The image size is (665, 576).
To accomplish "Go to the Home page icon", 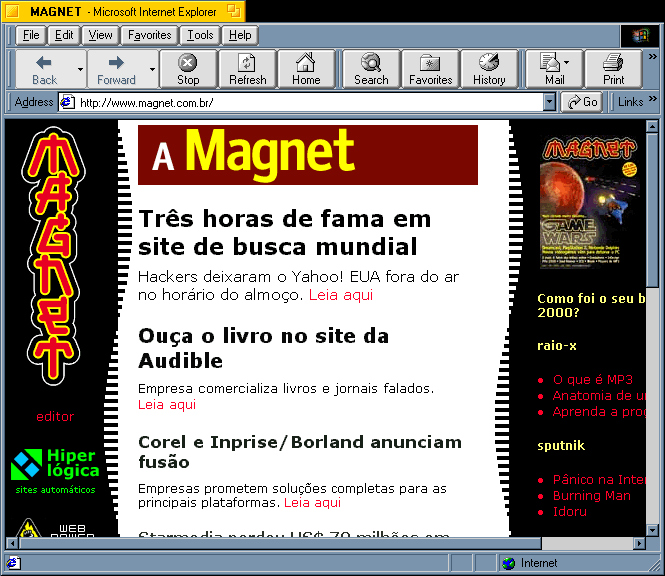I will (x=306, y=69).
